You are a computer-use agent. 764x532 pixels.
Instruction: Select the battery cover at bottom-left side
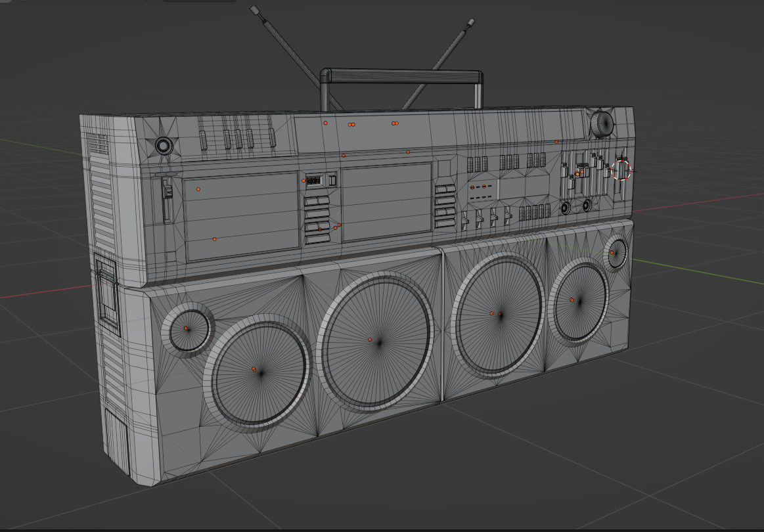(117, 441)
